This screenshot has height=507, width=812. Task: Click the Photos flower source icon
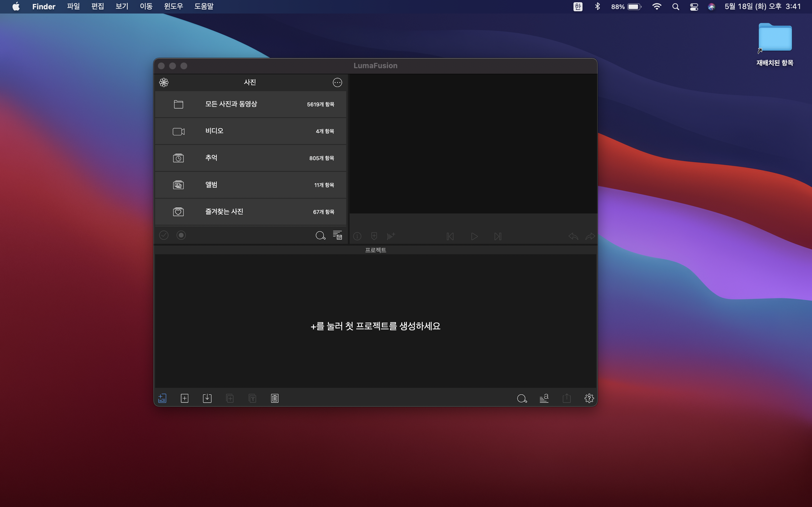pyautogui.click(x=164, y=83)
